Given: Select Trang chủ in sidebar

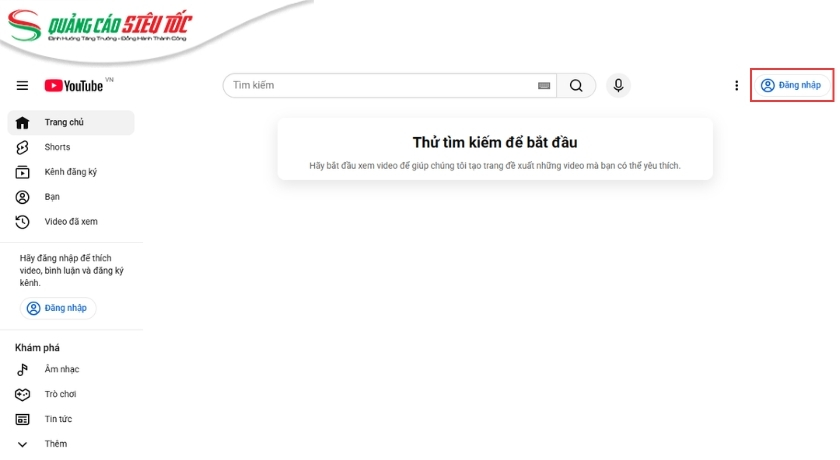Looking at the screenshot, I should pyautogui.click(x=71, y=123).
